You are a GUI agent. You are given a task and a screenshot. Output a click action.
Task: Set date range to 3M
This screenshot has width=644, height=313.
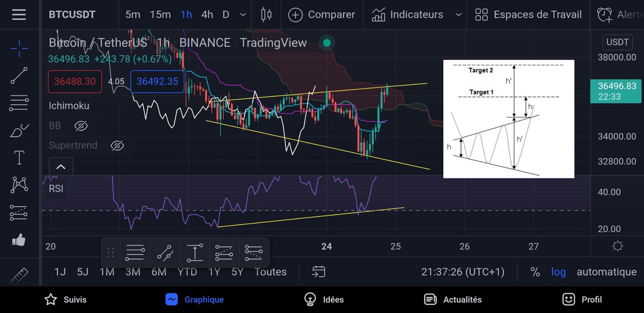[x=133, y=272]
